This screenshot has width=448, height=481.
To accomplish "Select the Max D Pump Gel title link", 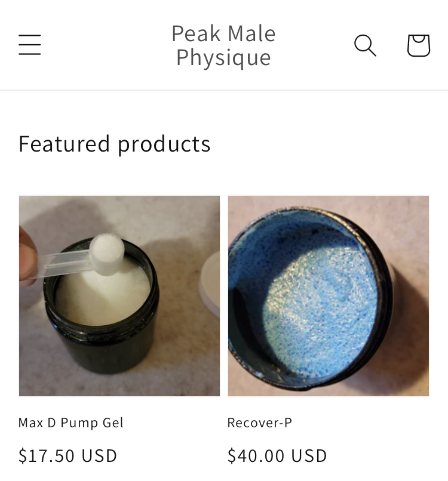I will (71, 423).
